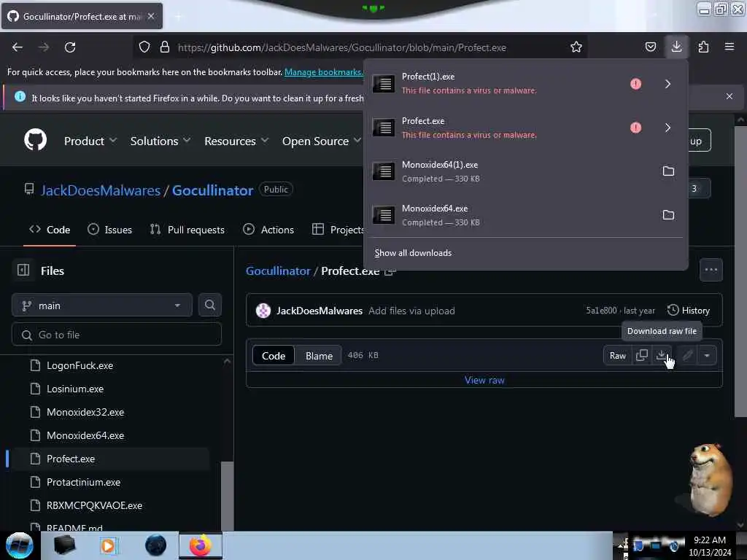Select the Blame view toggle
Image resolution: width=747 pixels, height=560 pixels.
[319, 356]
